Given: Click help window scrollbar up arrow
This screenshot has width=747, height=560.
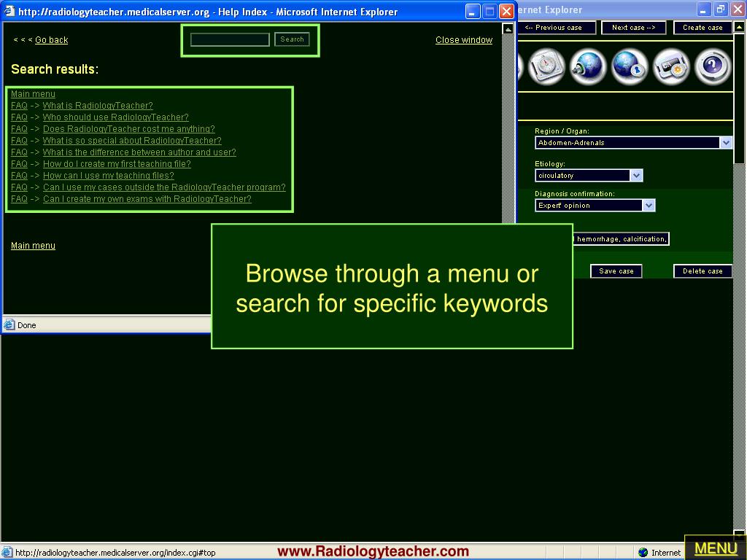Looking at the screenshot, I should pos(508,29).
